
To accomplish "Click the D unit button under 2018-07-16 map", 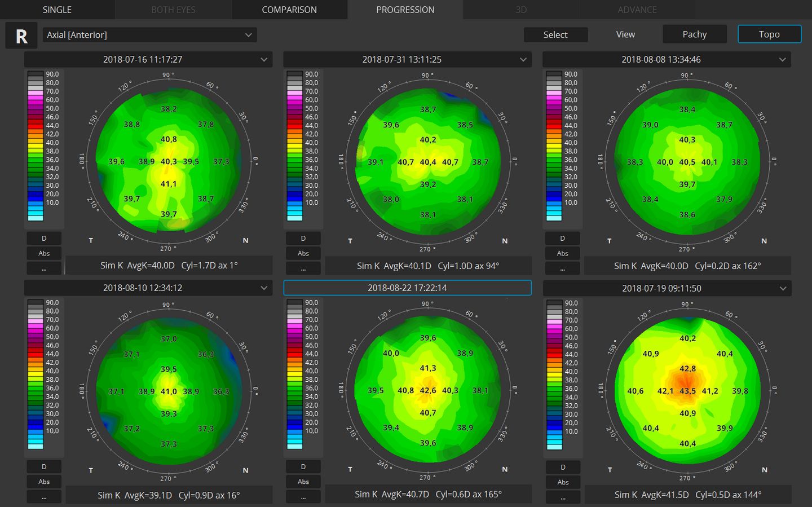I will tap(44, 239).
